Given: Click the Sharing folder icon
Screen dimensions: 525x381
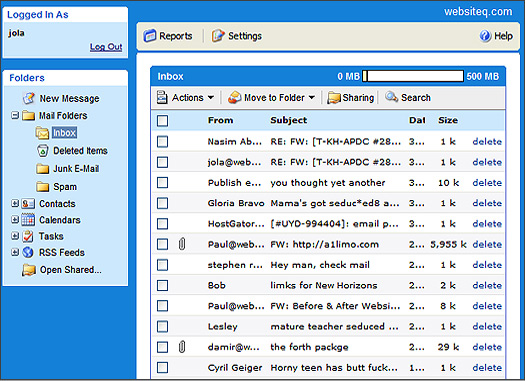Looking at the screenshot, I should tap(334, 98).
